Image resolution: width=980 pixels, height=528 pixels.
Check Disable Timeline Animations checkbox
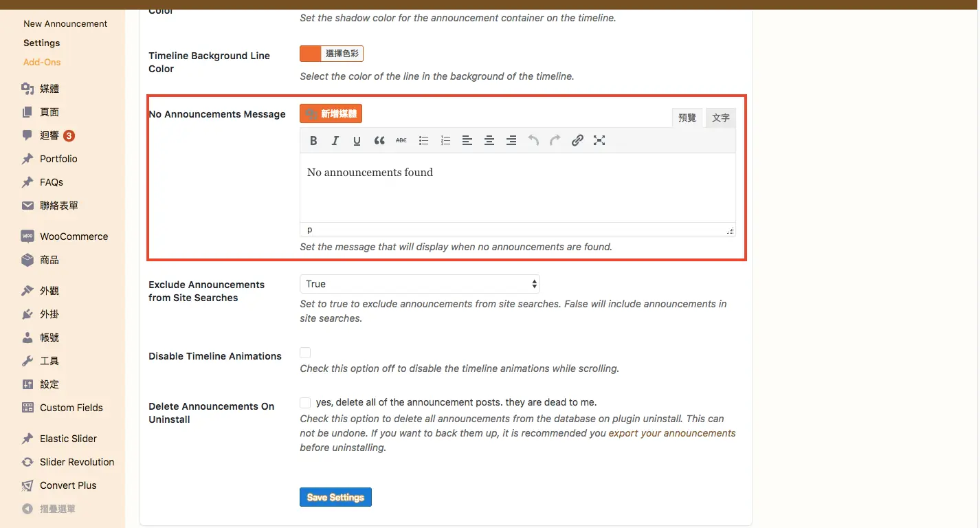pyautogui.click(x=305, y=353)
